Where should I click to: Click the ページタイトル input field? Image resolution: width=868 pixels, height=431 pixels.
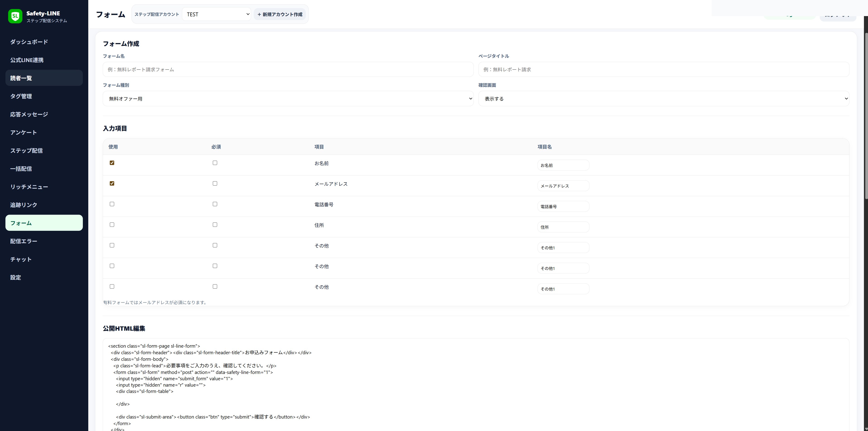tap(663, 70)
